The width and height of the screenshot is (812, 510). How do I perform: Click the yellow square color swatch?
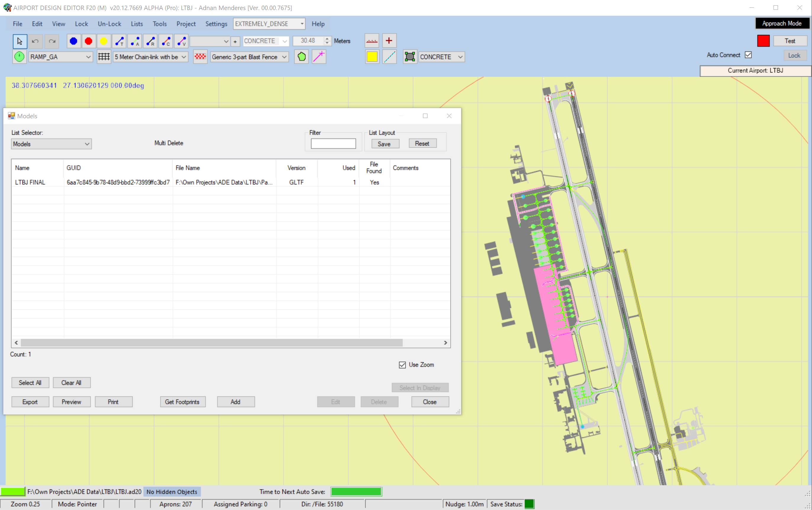(372, 57)
